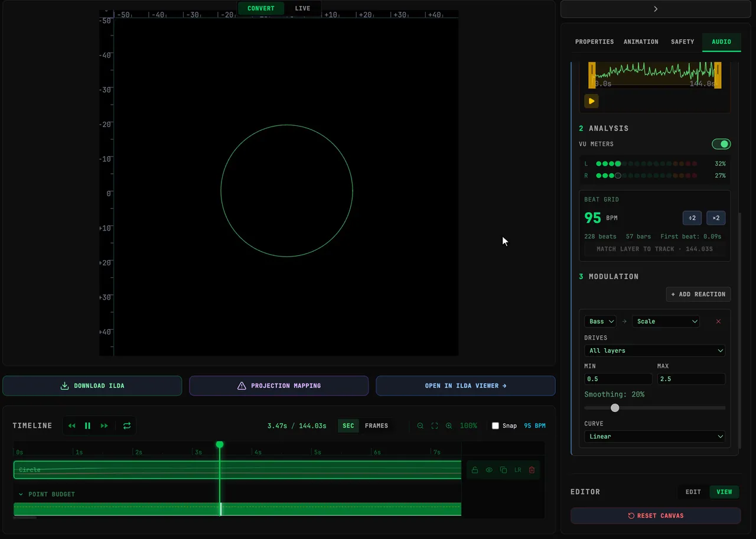The height and width of the screenshot is (539, 756).
Task: Play the audio waveform preview
Action: 591,101
